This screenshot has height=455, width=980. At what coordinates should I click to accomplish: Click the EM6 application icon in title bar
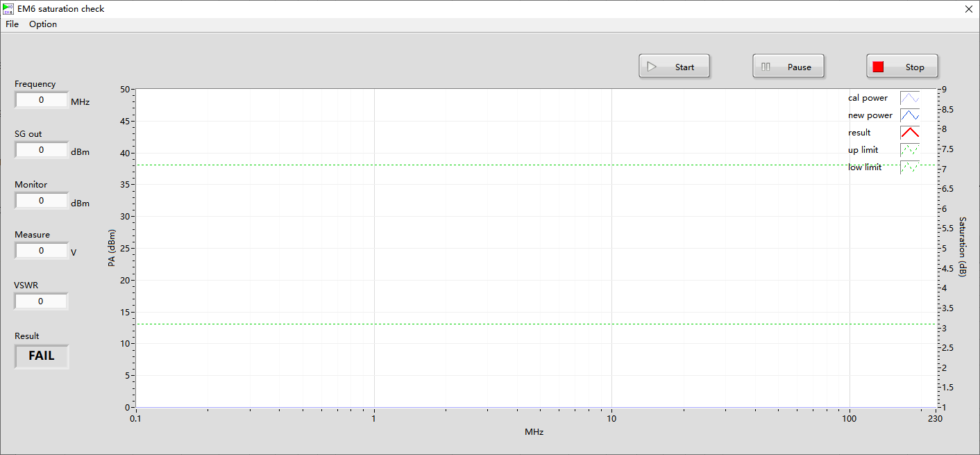(8, 9)
